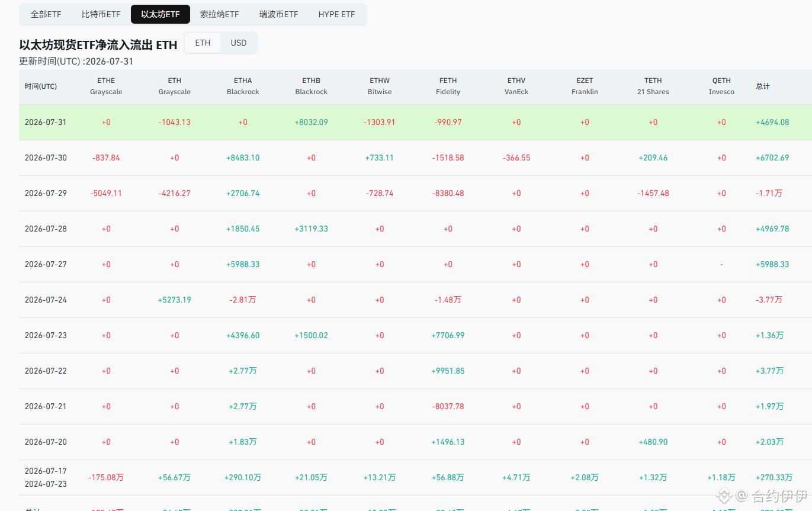Click the ETHV VanEck column header
This screenshot has height=511, width=812.
coord(516,86)
